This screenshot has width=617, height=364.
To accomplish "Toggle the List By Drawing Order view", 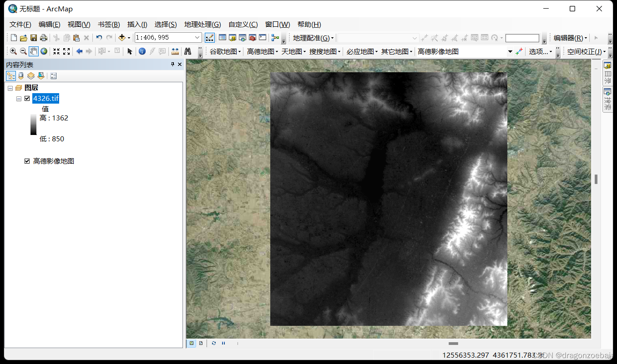I will [10, 75].
